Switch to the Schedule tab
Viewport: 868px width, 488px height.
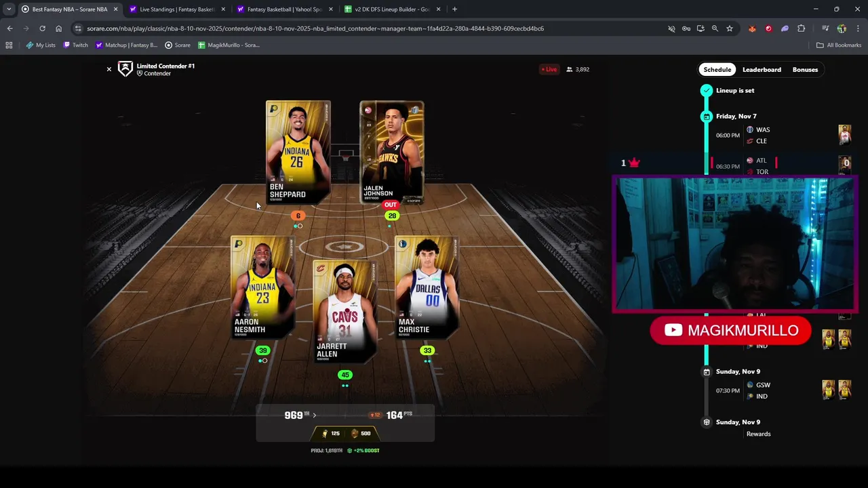[x=717, y=69]
